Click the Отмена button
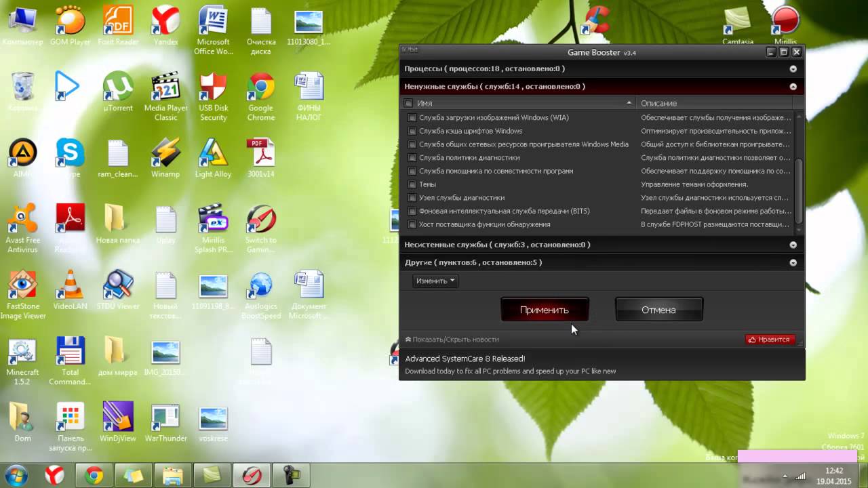This screenshot has width=868, height=488. pyautogui.click(x=658, y=310)
